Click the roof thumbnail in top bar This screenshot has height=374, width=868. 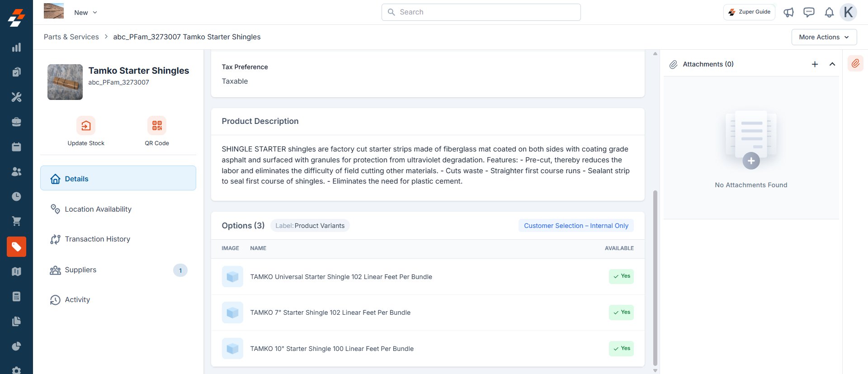[54, 11]
